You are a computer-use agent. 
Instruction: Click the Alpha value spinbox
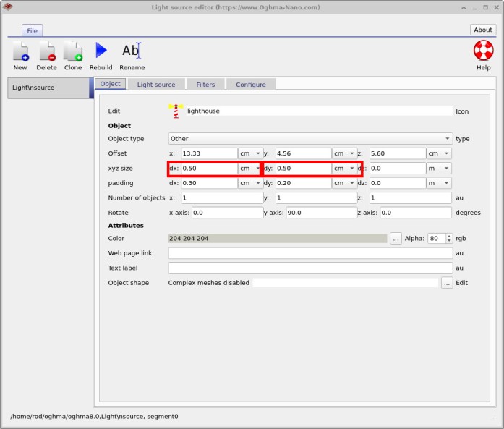pos(435,239)
